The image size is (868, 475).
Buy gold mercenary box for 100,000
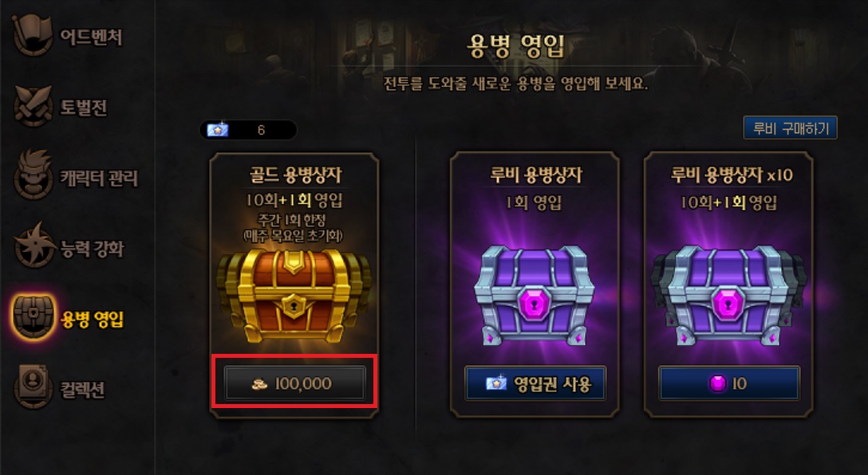pos(294,383)
